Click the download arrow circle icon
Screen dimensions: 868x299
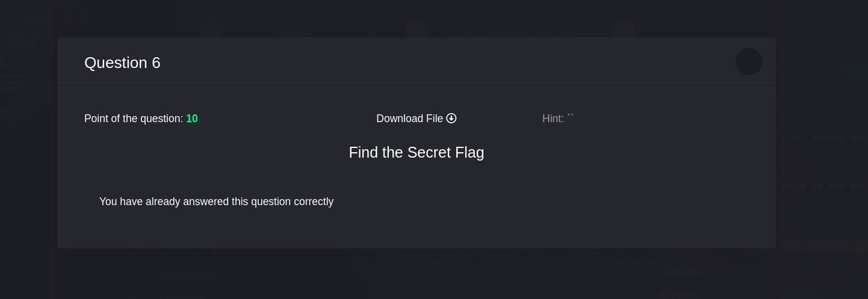(451, 119)
